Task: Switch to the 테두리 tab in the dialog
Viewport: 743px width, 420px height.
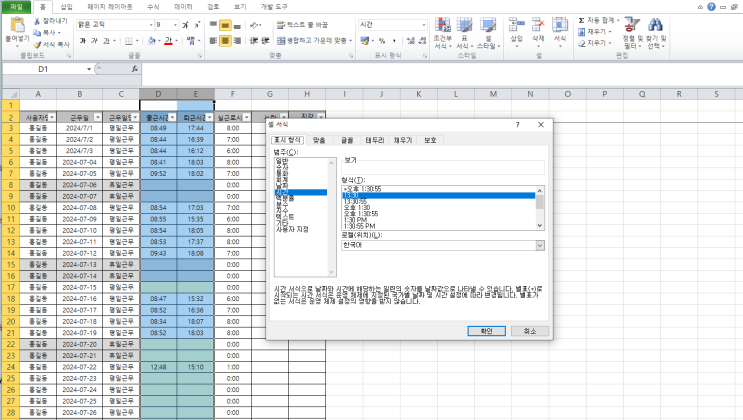Action: pos(374,141)
